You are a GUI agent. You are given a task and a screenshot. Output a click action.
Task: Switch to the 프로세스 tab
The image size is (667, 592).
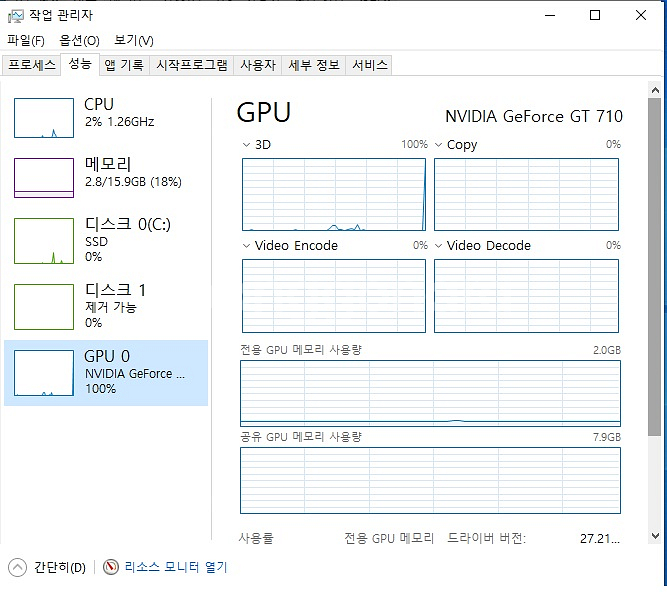click(31, 65)
